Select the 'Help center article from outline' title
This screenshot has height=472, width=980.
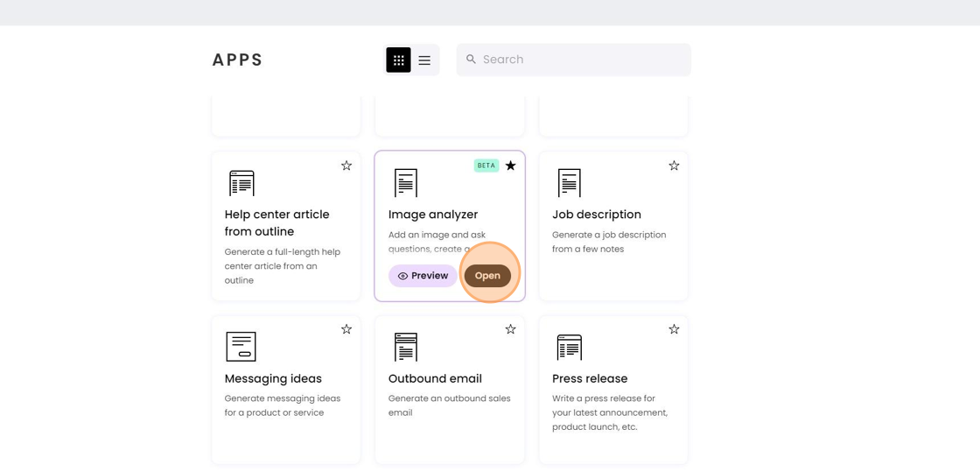tap(276, 223)
